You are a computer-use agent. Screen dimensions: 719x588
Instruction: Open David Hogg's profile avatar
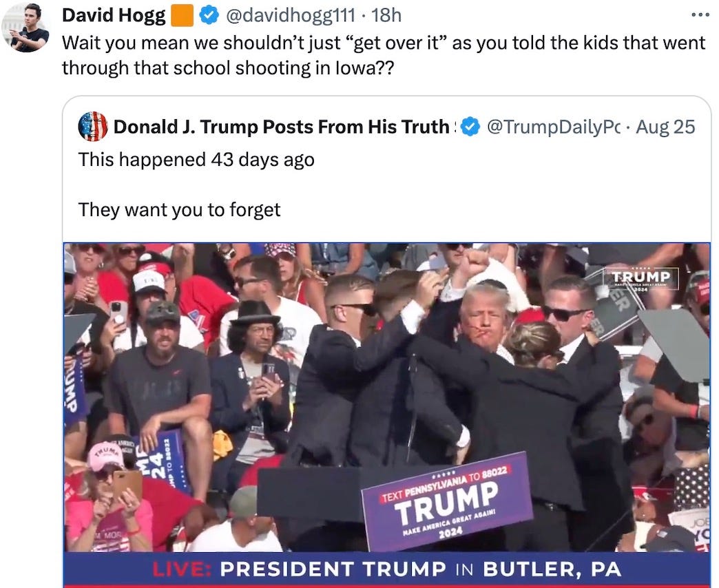25,28
